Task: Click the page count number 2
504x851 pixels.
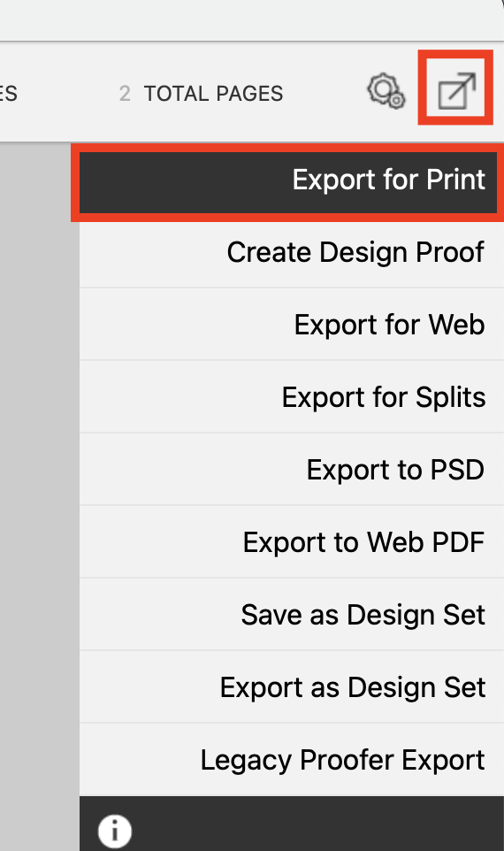Action: [x=125, y=94]
